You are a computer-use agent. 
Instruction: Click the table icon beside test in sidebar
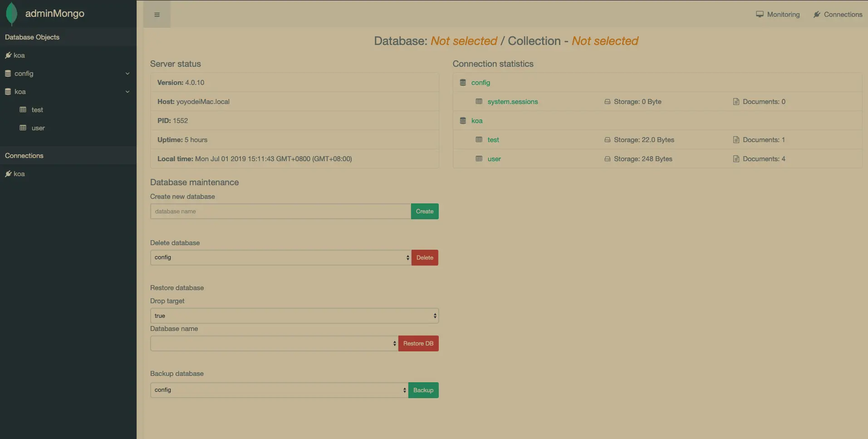pos(23,110)
